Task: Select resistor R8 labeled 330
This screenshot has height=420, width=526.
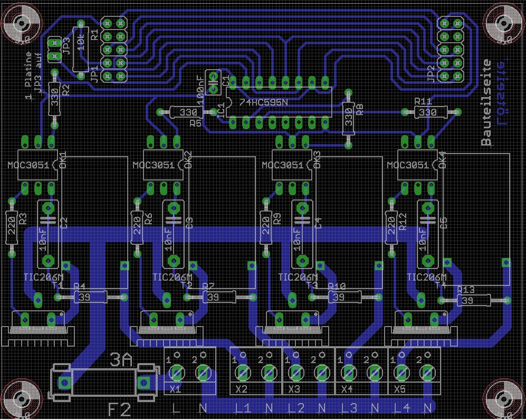Action: pyautogui.click(x=349, y=119)
